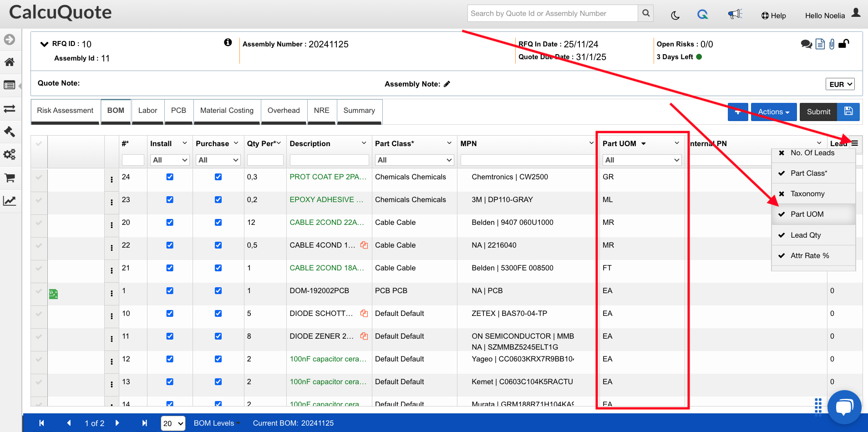The image size is (868, 432).
Task: Click the Description filter input
Action: click(329, 160)
